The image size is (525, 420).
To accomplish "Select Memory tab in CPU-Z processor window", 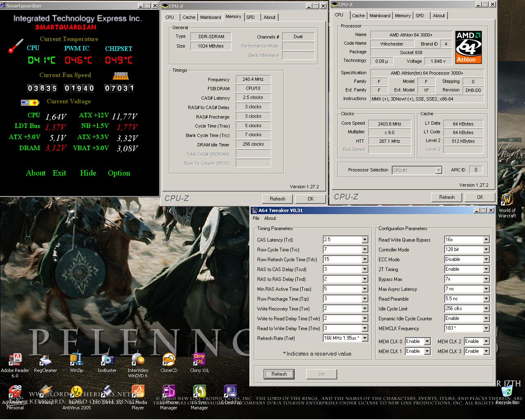I will [x=403, y=16].
